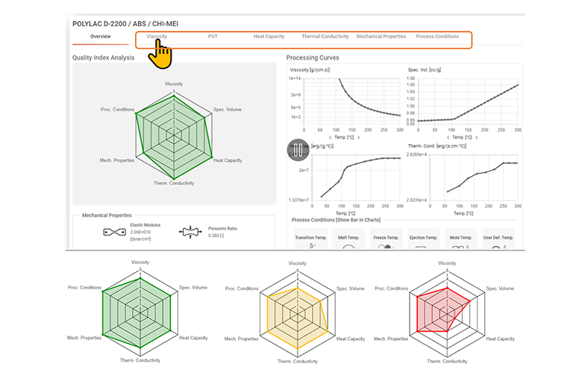Image resolution: width=588 pixels, height=384 pixels.
Task: Select the Freeze Temp. card
Action: coord(386,239)
